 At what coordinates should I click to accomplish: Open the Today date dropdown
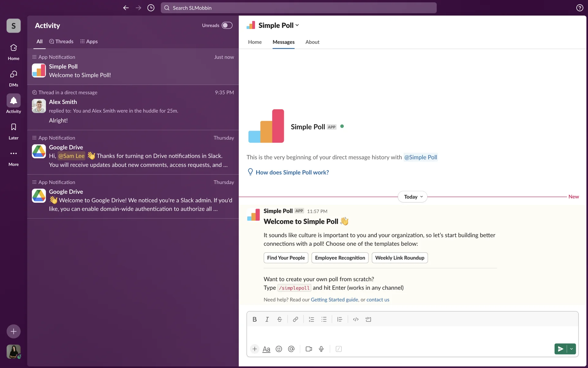coord(413,197)
